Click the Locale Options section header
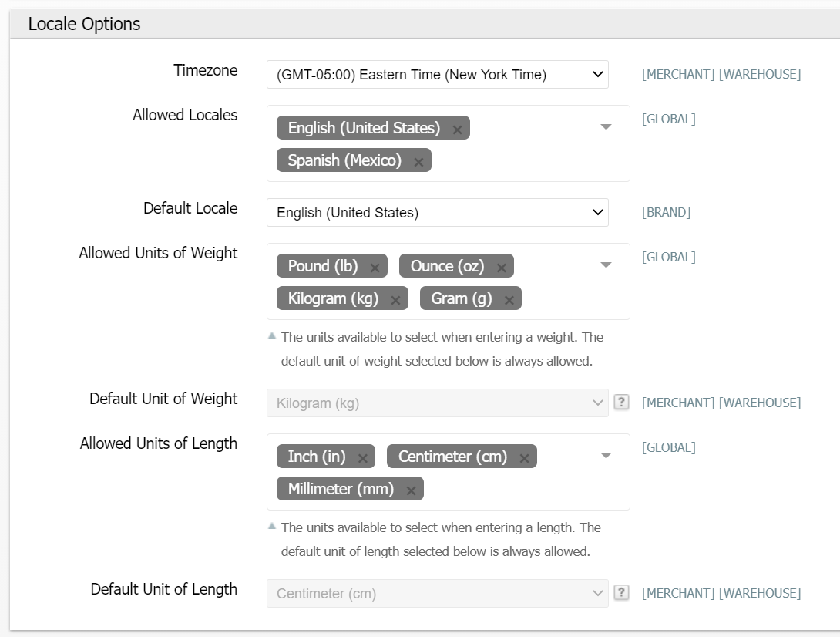 click(x=85, y=24)
